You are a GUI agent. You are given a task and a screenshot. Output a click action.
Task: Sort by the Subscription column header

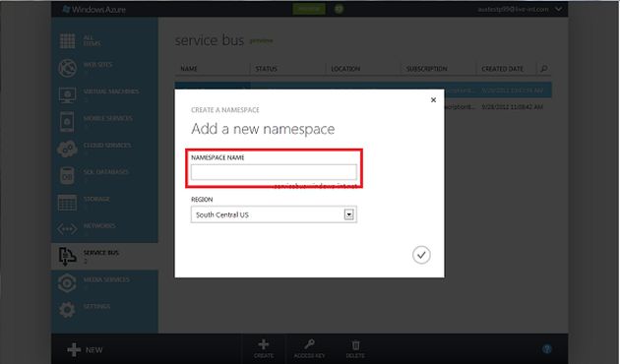[x=427, y=69]
